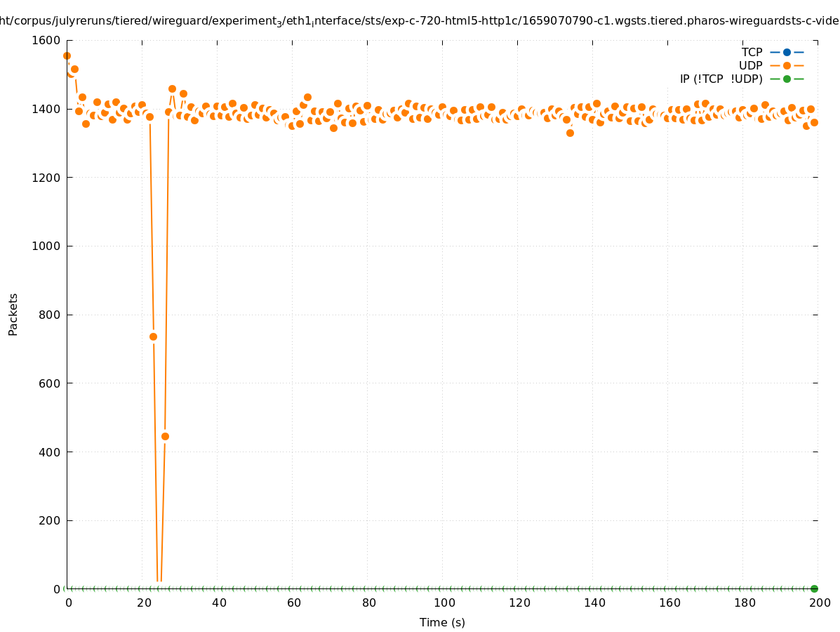
Task: Click the UDP data point near 735 packets
Action: 153,336
